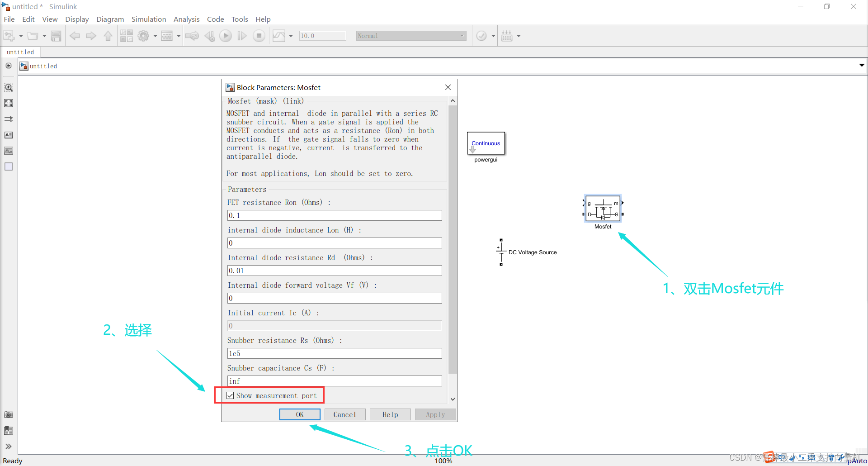This screenshot has height=466, width=868.
Task: Open the Open-model dropdown arrow
Action: tap(44, 36)
